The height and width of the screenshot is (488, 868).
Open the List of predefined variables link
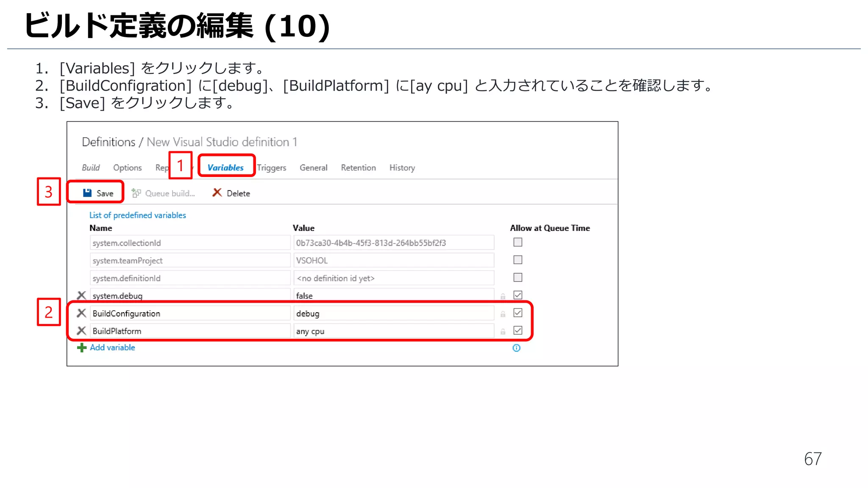(137, 215)
